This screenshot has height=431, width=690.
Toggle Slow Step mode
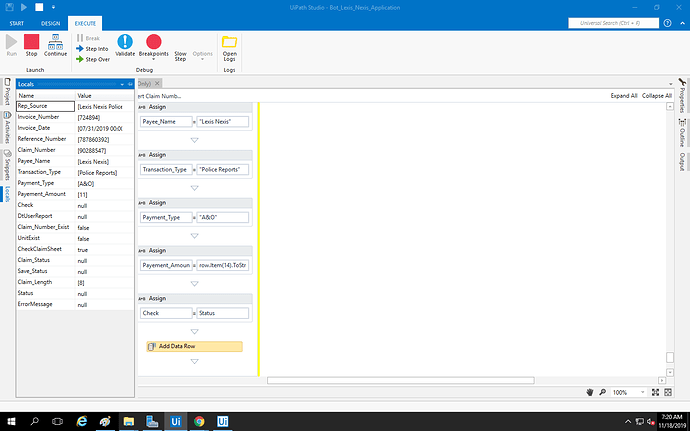point(180,56)
